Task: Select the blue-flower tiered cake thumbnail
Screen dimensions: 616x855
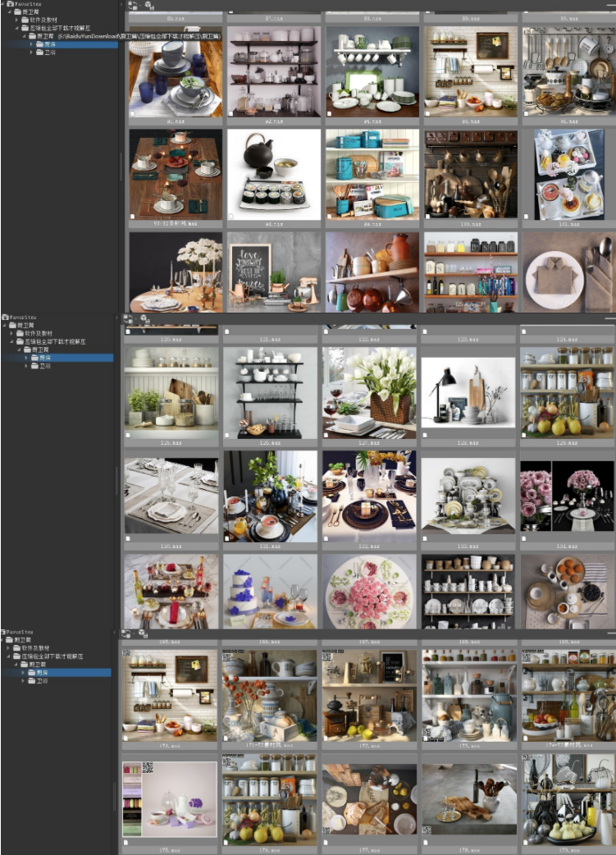Action: coord(270,592)
